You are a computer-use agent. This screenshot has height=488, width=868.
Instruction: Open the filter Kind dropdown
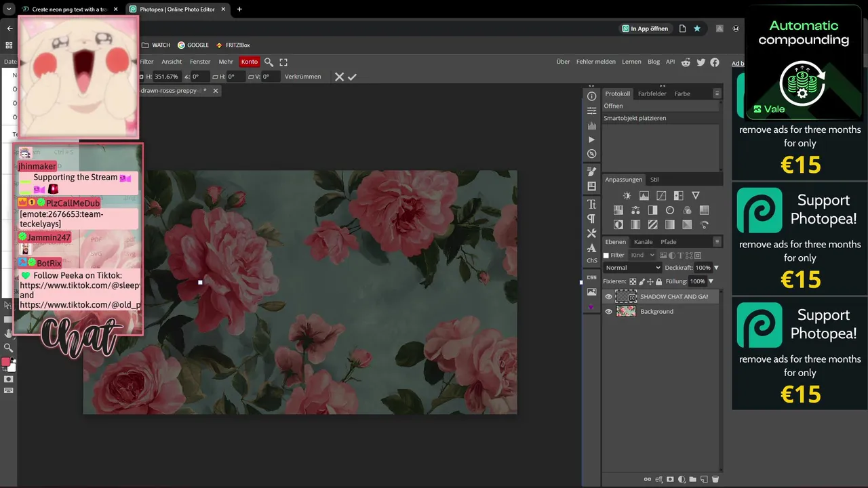pyautogui.click(x=642, y=256)
